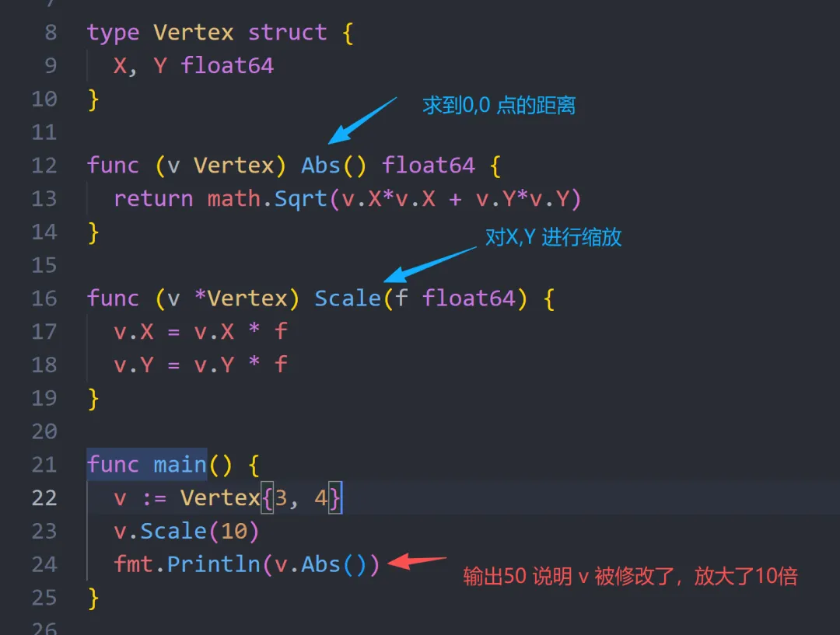The height and width of the screenshot is (635, 840).
Task: Click the v.Scale(10) call on line 23
Action: (187, 531)
